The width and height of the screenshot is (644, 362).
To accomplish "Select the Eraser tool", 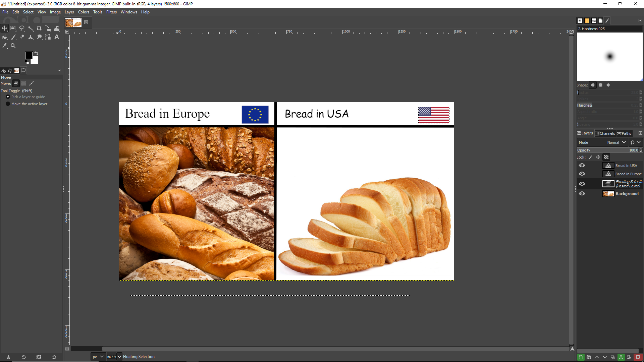I will tap(22, 37).
